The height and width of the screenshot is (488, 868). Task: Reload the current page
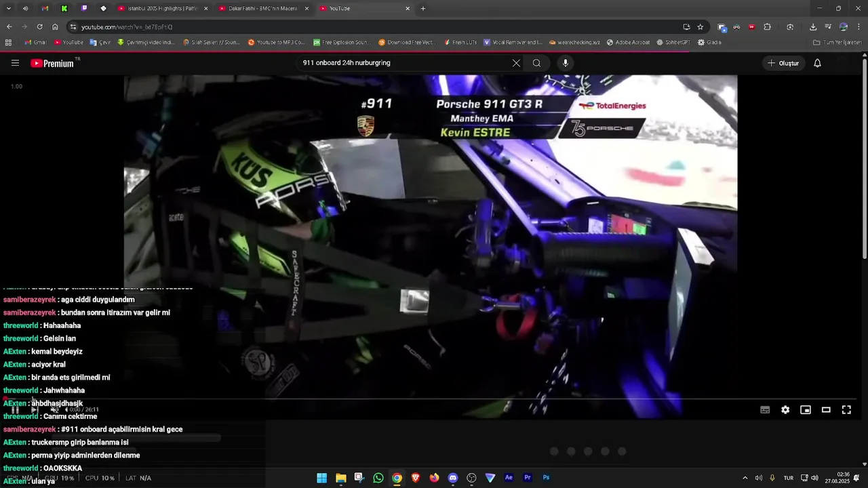[x=39, y=26]
